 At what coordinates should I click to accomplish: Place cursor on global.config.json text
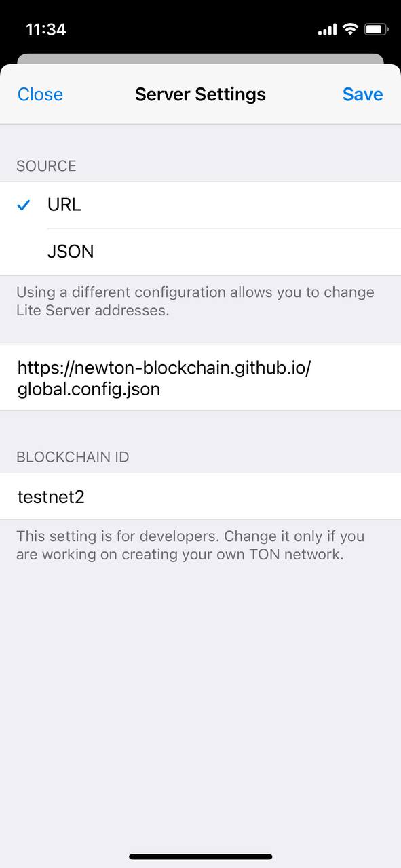click(89, 389)
